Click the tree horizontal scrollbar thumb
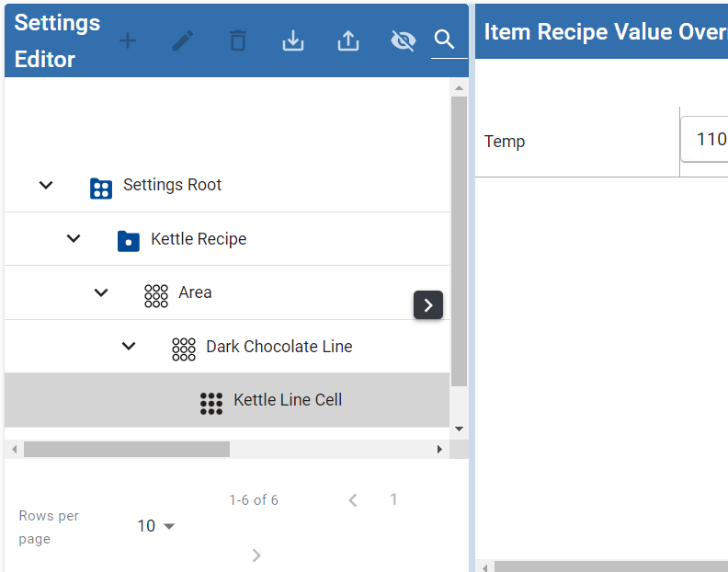The height and width of the screenshot is (572, 728). pyautogui.click(x=126, y=449)
